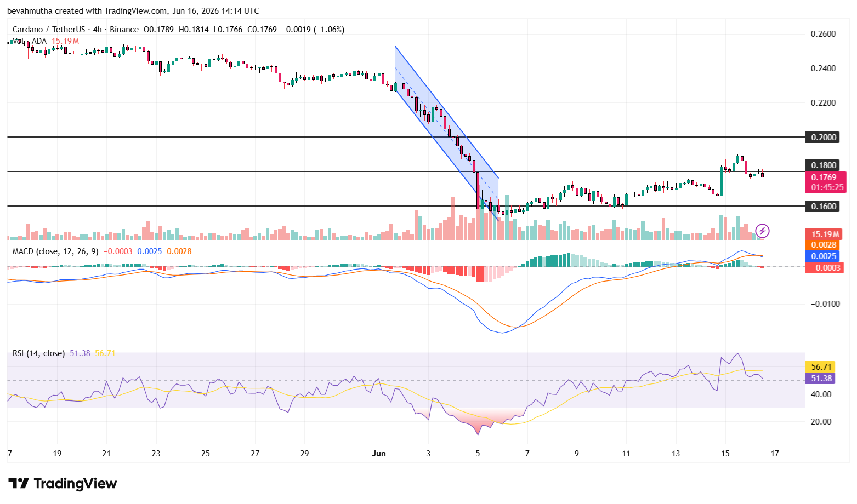Click the Jun label on time axis
This screenshot has width=857, height=504.
pos(378,453)
